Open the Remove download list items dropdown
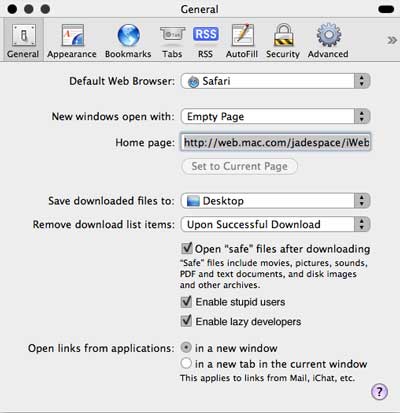 pyautogui.click(x=275, y=224)
